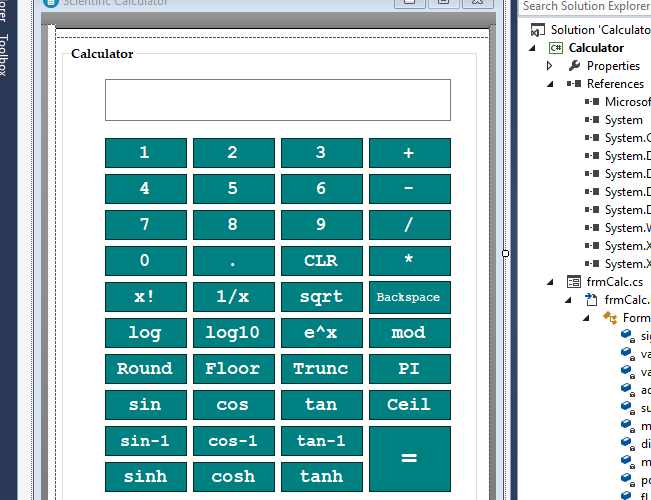Screen dimensions: 651x500
Task: Click the 0 digit button
Action: tap(146, 261)
